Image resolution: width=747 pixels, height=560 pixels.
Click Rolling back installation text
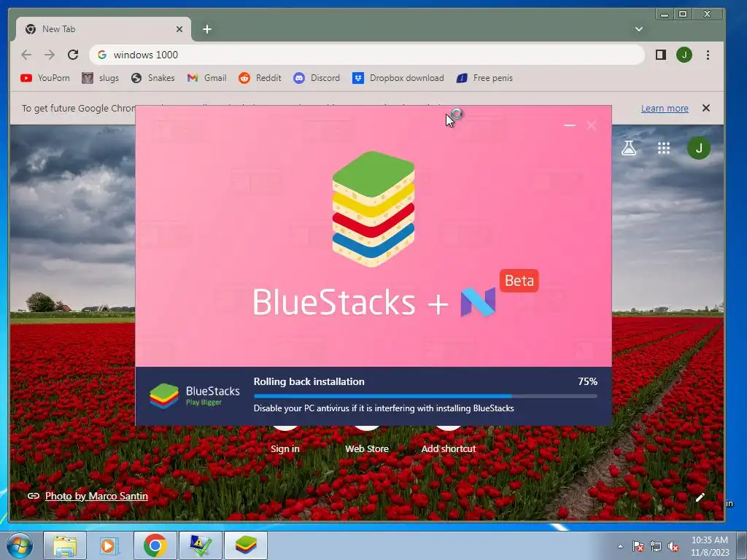pos(309,381)
